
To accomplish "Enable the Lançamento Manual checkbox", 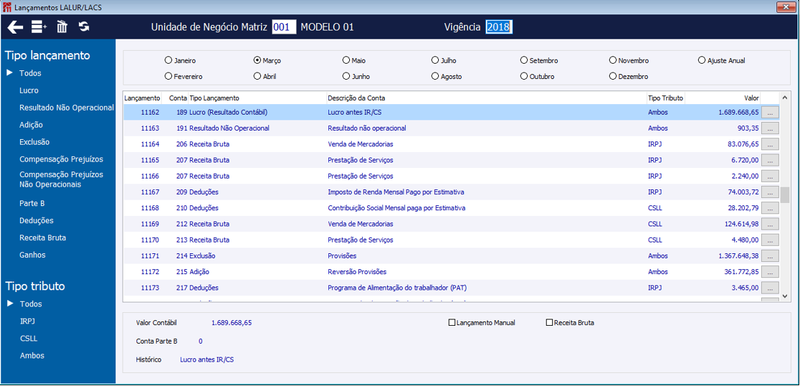I will click(482, 322).
